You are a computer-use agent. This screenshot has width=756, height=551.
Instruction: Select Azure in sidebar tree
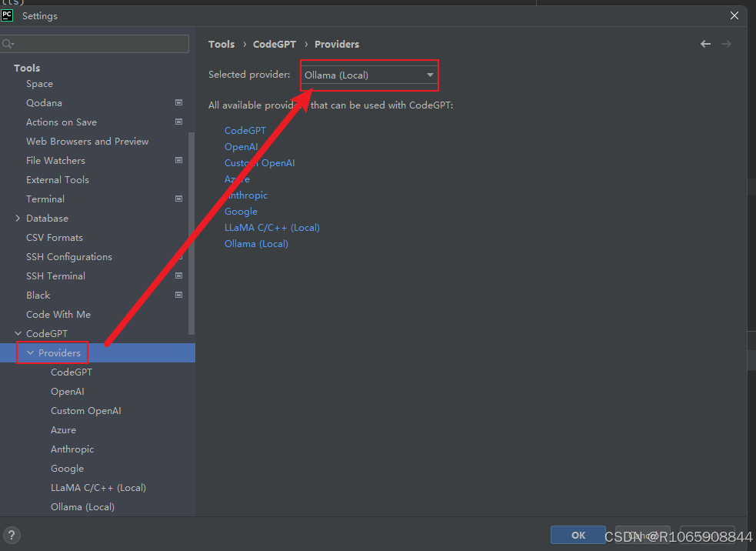[63, 430]
